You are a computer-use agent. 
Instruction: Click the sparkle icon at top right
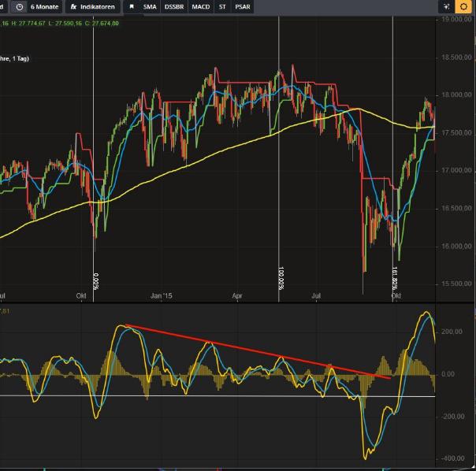pyautogui.click(x=447, y=6)
